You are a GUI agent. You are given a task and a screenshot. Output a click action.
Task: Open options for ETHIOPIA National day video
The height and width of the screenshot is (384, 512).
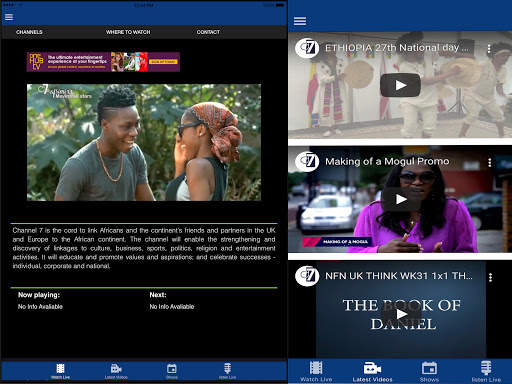[489, 49]
